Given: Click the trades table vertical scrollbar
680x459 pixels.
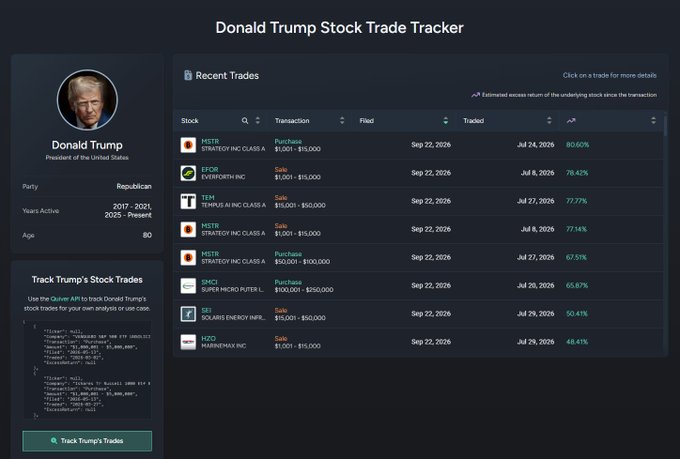Looking at the screenshot, I should 665,126.
